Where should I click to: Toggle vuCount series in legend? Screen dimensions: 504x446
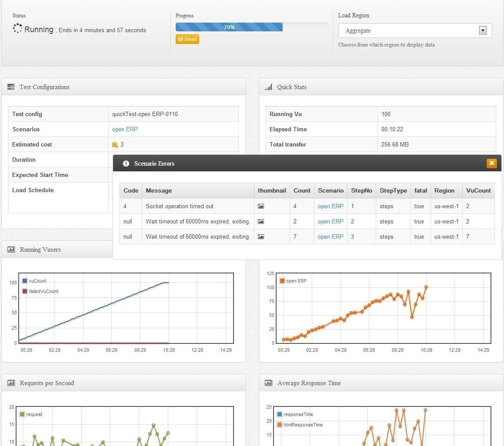25,281
